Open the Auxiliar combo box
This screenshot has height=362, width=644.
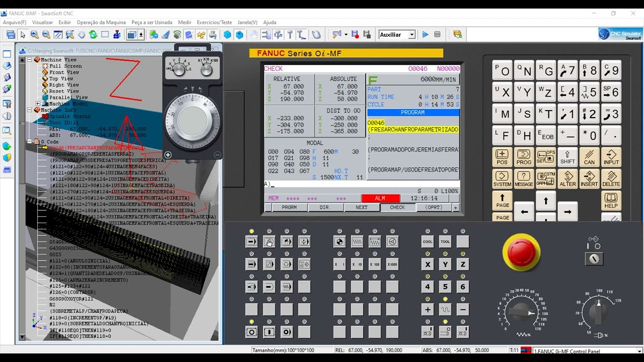tap(397, 35)
